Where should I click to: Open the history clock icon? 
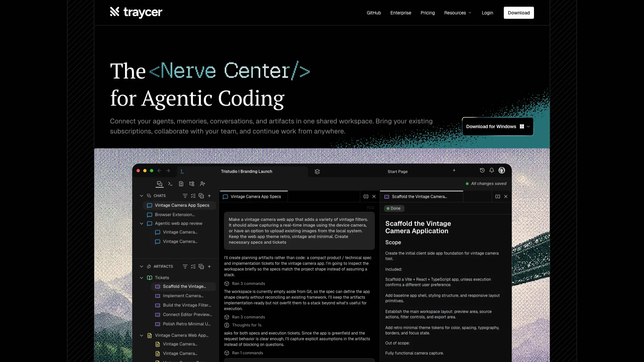click(482, 170)
